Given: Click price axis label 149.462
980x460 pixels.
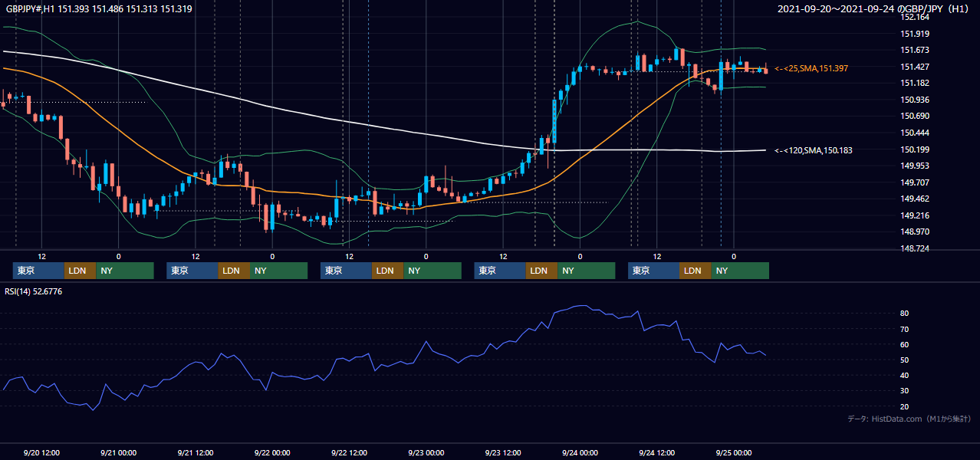Looking at the screenshot, I should [x=915, y=199].
